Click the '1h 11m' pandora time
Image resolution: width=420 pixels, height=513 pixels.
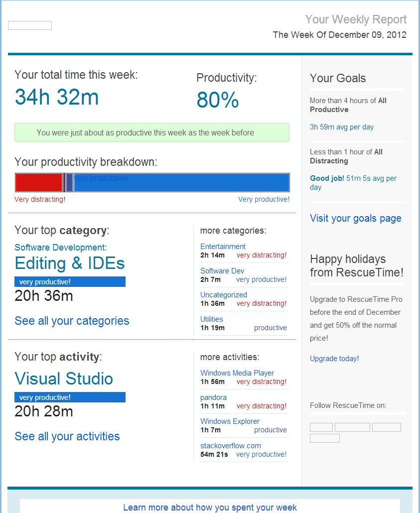[x=212, y=406]
